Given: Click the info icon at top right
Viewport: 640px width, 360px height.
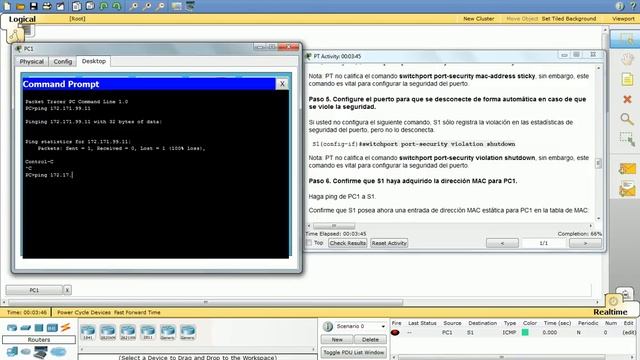Looking at the screenshot, I should (x=620, y=6).
